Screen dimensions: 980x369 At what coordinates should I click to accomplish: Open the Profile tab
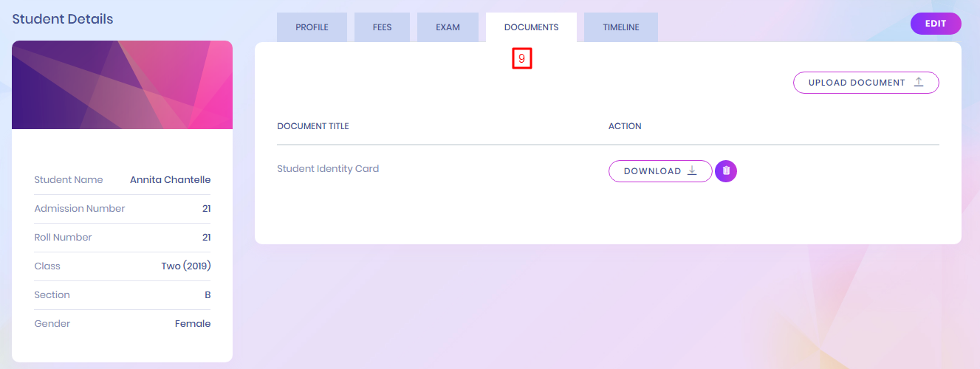pos(312,27)
